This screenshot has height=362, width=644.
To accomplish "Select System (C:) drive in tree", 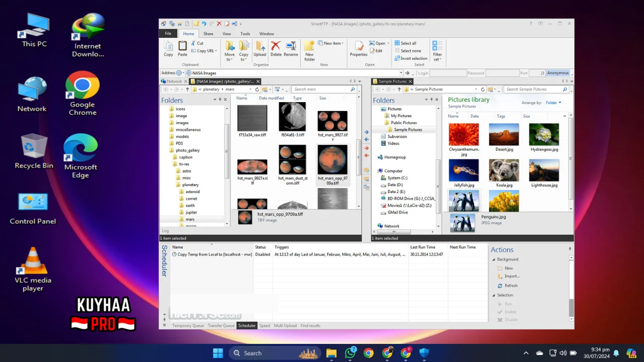I will (x=397, y=178).
